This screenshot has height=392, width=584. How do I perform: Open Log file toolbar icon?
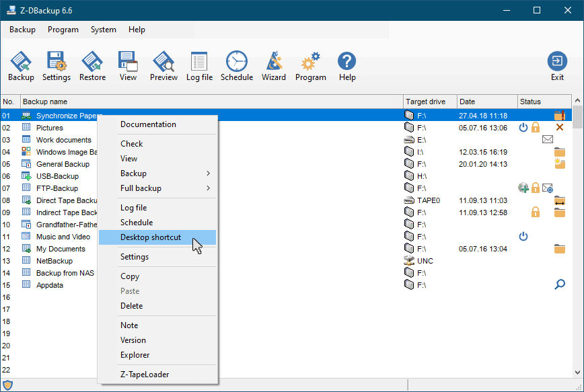coord(199,66)
